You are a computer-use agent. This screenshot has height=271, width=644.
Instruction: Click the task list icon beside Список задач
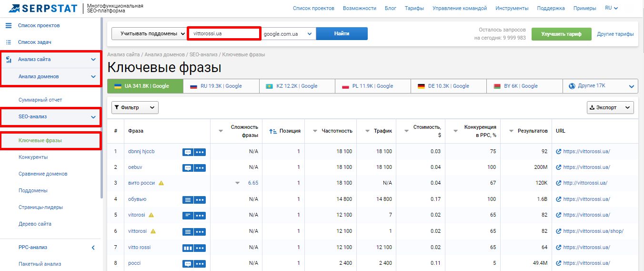8,42
